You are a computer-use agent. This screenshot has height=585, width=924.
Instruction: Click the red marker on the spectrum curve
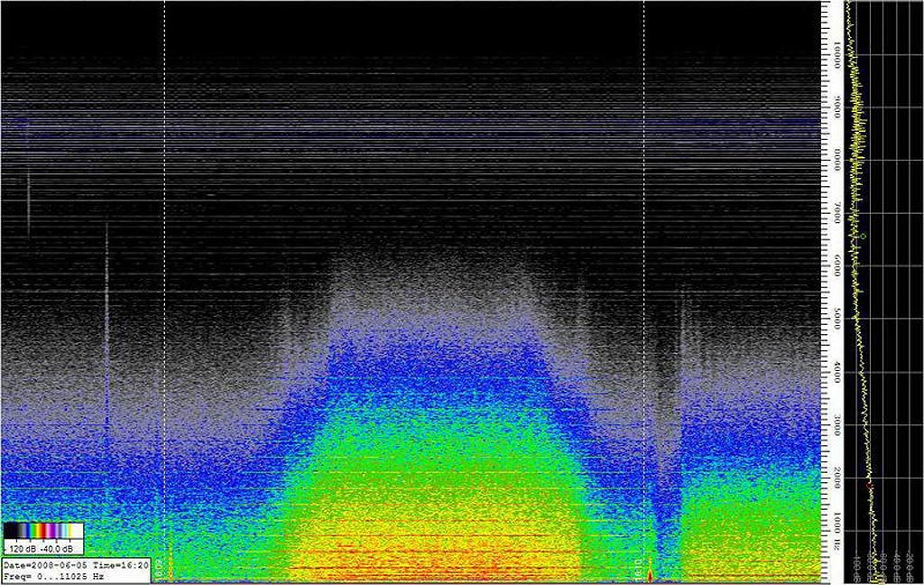[870, 487]
